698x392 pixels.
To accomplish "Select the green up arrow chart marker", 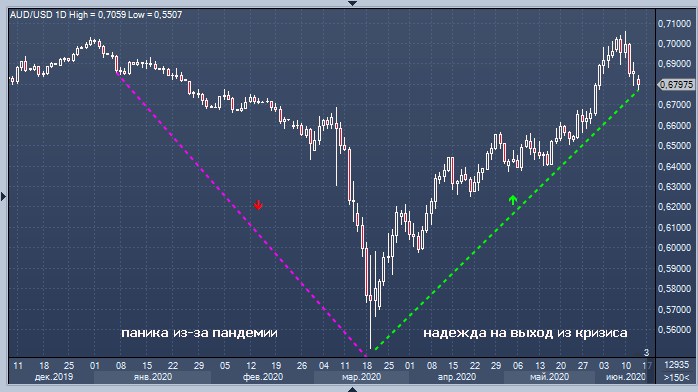I will pos(513,200).
